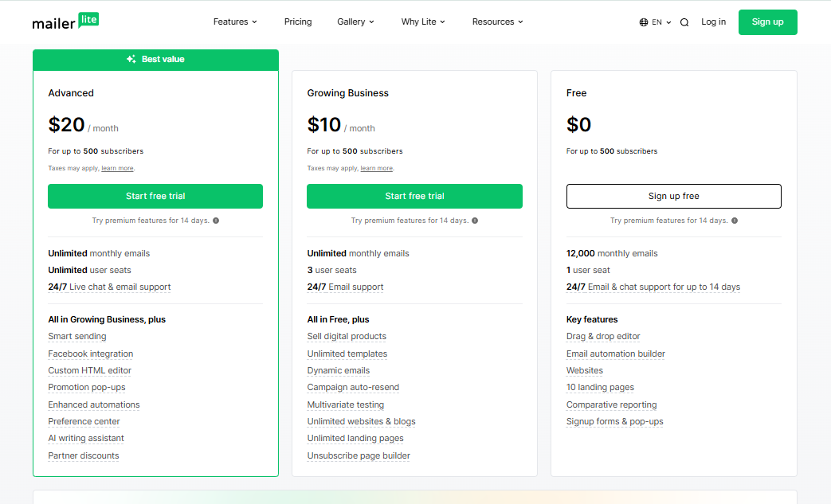The width and height of the screenshot is (831, 504).
Task: Click the Unlimited monthly emails in Advanced plan
Action: 99,253
